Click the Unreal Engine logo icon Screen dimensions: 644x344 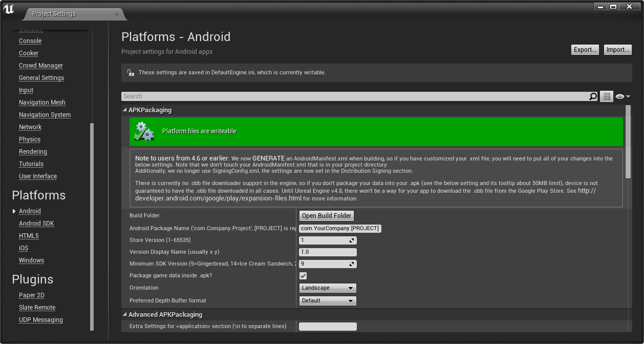tap(9, 9)
